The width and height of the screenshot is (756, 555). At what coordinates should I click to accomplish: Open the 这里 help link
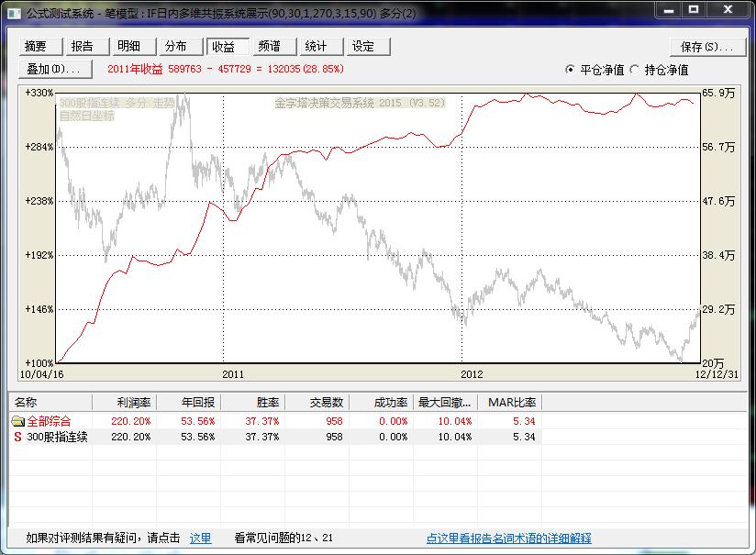200,538
